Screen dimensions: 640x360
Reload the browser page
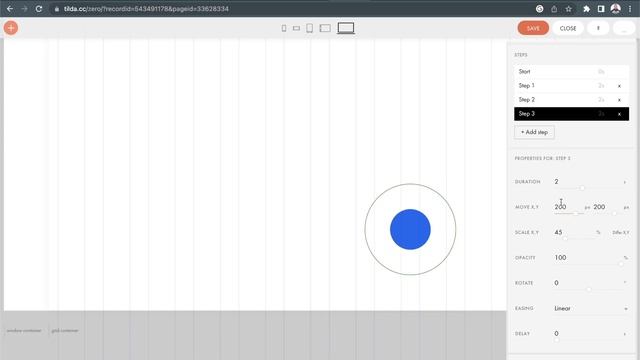39,9
